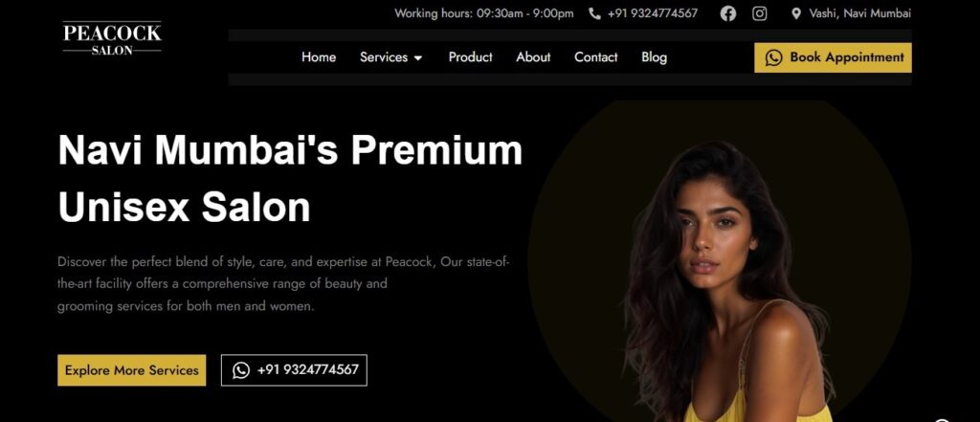The height and width of the screenshot is (422, 980).
Task: Expand the Services dropdown caret
Action: click(417, 58)
